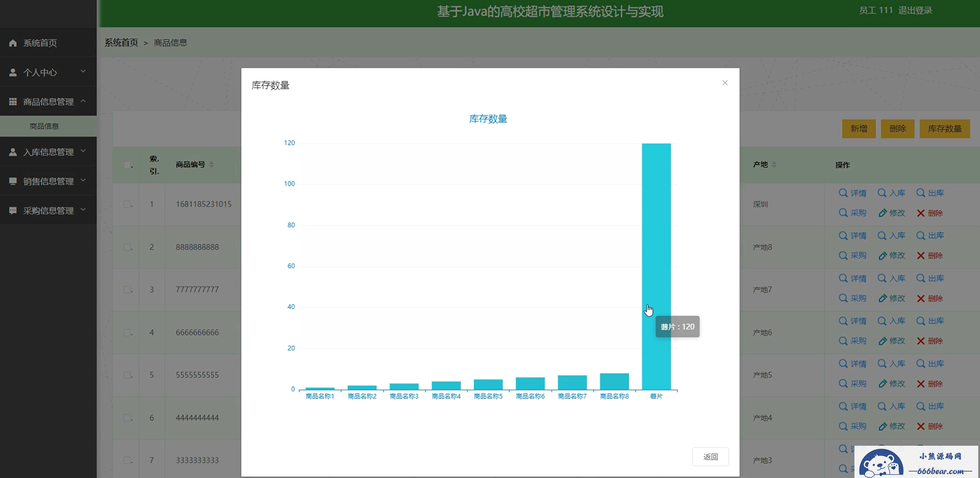Click the monitor icon beside 销售信息管理

click(13, 181)
